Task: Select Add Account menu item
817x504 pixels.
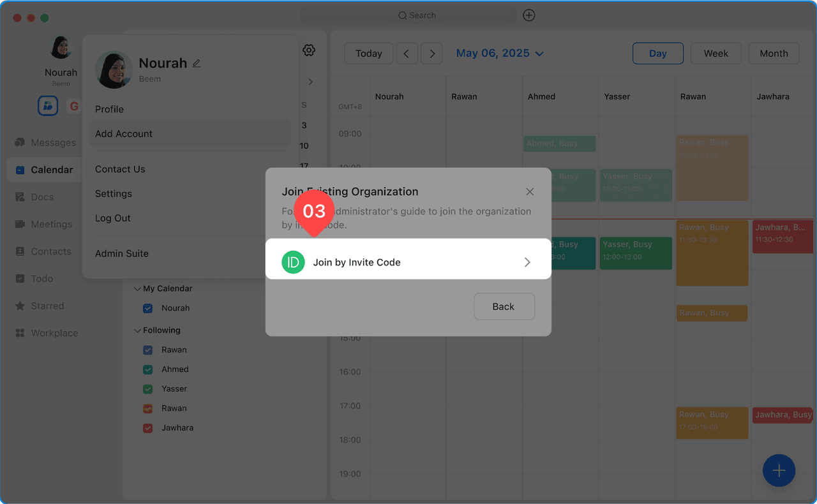Action: pyautogui.click(x=124, y=134)
